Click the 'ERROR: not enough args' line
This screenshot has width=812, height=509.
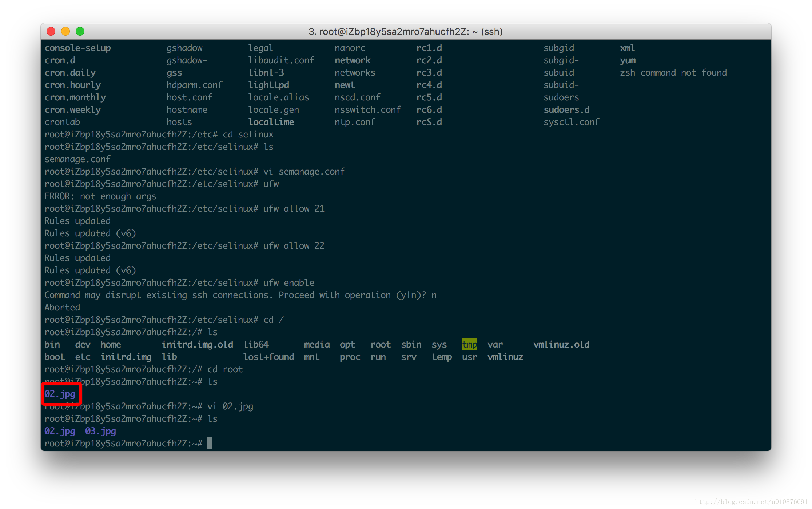point(100,196)
